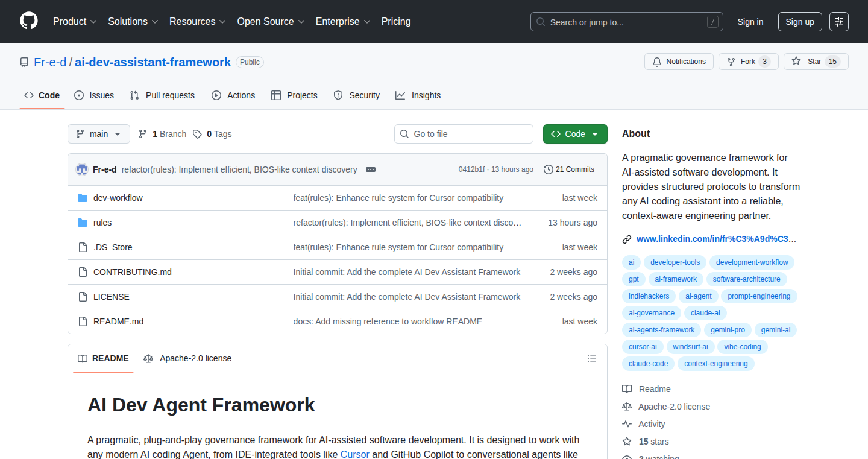The height and width of the screenshot is (459, 868).
Task: Open the README outline list icon
Action: tap(592, 359)
